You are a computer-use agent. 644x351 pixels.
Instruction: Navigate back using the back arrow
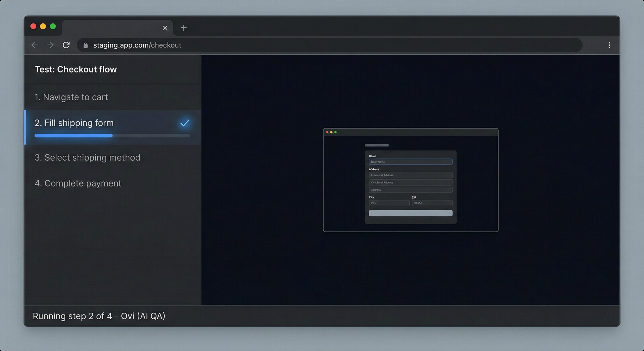coord(35,45)
